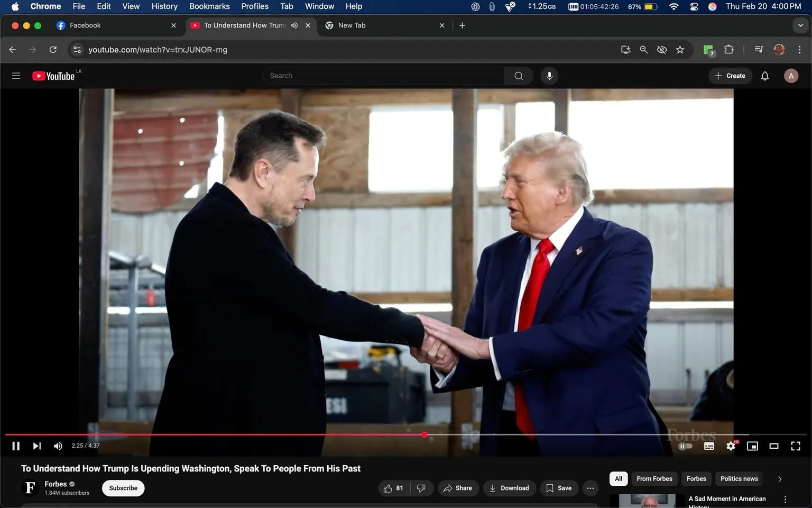Enter fullscreen mode
This screenshot has height=508, width=812.
pyautogui.click(x=795, y=446)
